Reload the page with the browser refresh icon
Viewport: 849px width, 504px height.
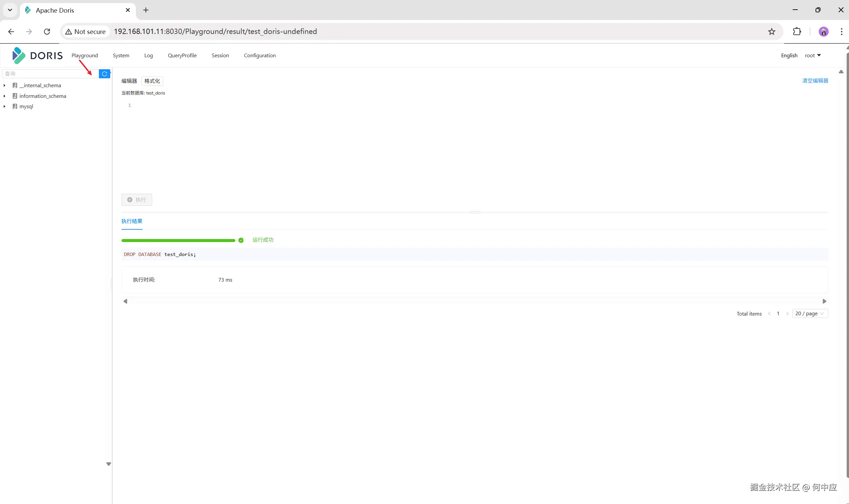pyautogui.click(x=47, y=32)
